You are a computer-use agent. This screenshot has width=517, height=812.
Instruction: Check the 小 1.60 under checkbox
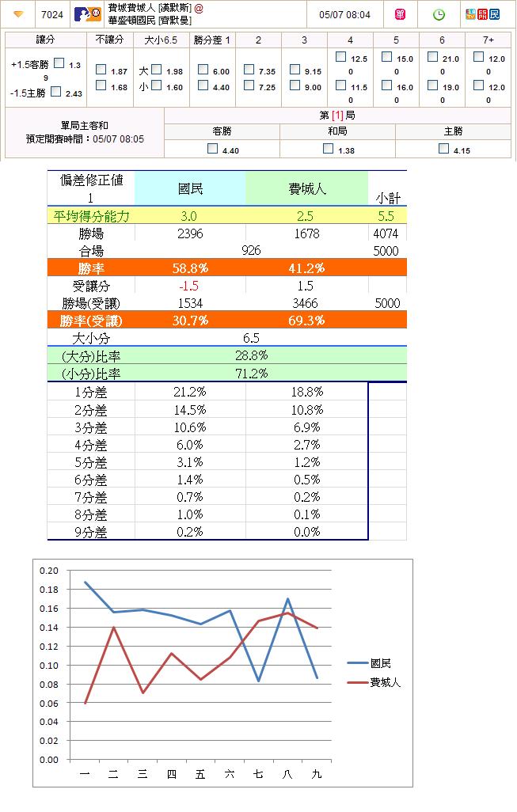point(157,85)
